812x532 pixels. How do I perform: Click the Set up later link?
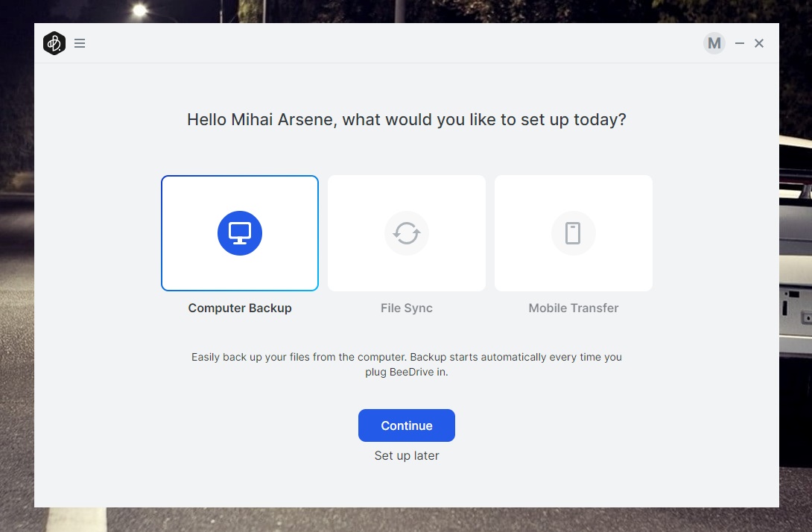coord(407,455)
